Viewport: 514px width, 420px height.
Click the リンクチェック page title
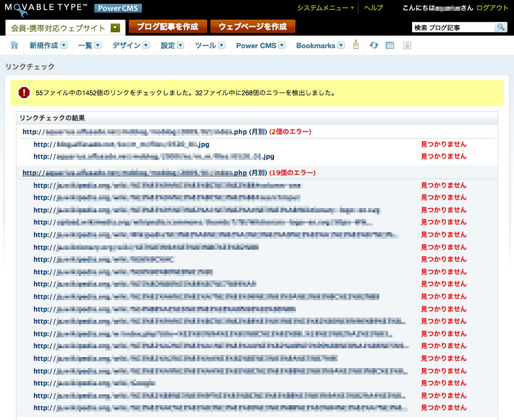tap(30, 66)
